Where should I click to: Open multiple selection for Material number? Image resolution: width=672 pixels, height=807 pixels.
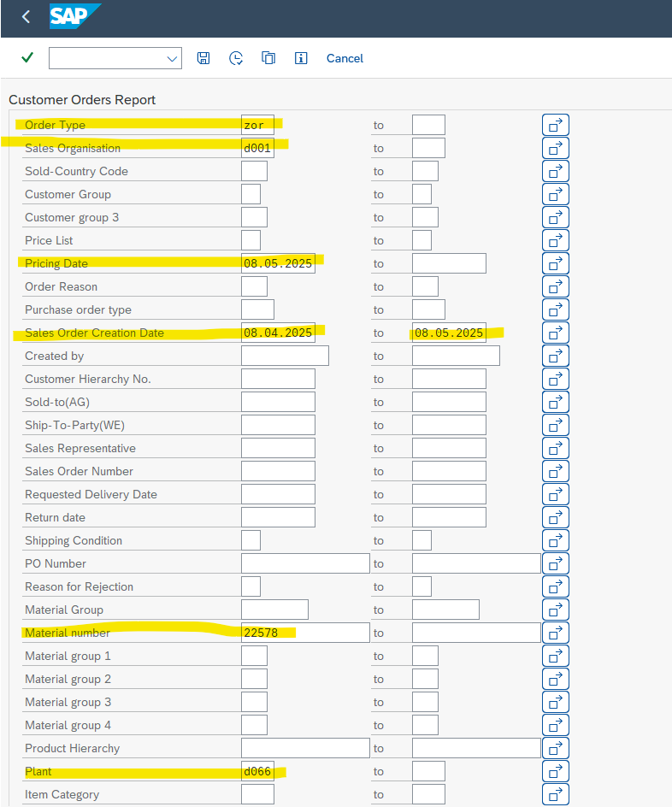(x=555, y=633)
